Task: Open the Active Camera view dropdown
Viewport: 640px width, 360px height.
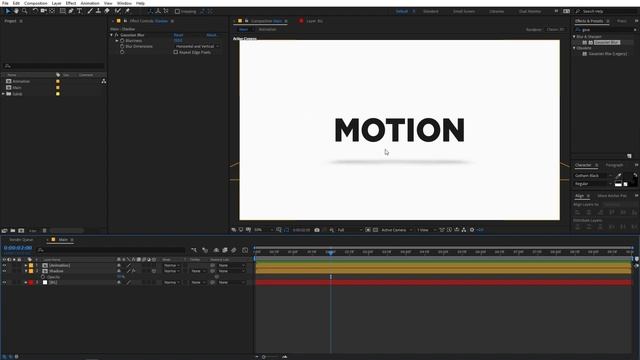Action: pyautogui.click(x=396, y=230)
